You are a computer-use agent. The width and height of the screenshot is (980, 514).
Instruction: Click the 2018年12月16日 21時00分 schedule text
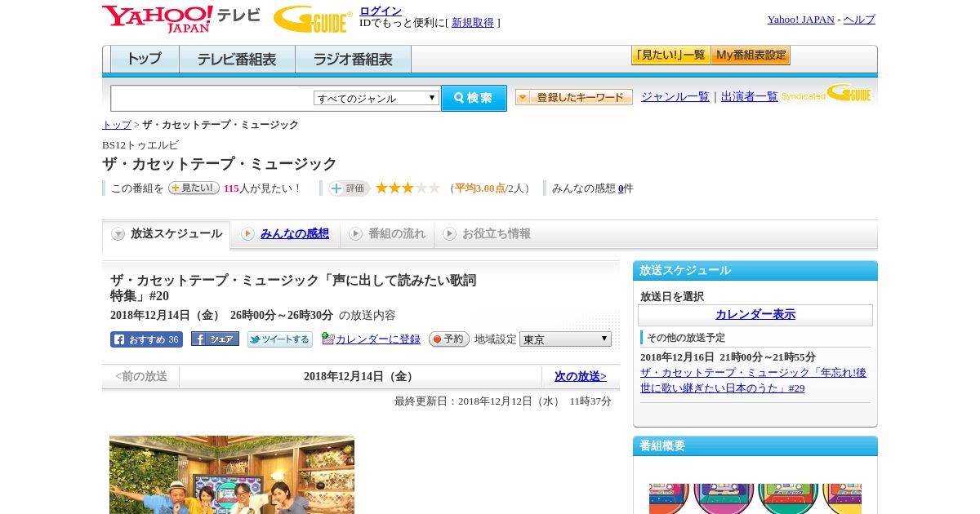[x=728, y=357]
